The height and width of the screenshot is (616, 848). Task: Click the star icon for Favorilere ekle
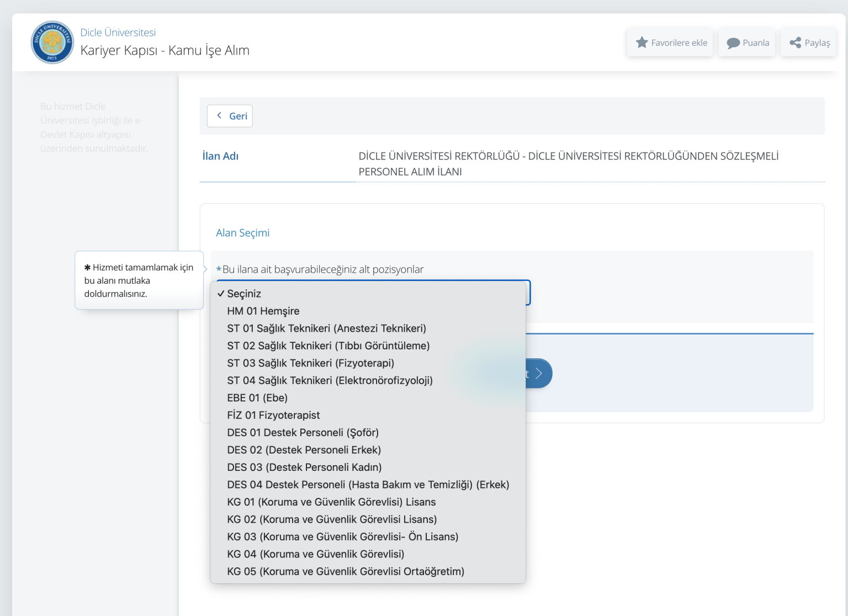pyautogui.click(x=642, y=43)
